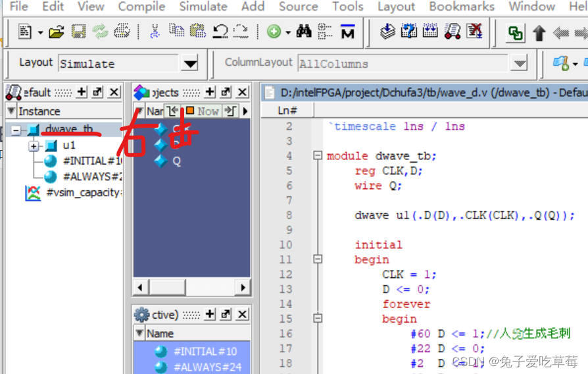Image resolution: width=588 pixels, height=374 pixels.
Task: Collapse the module dwave_tb code fold
Action: [x=318, y=155]
